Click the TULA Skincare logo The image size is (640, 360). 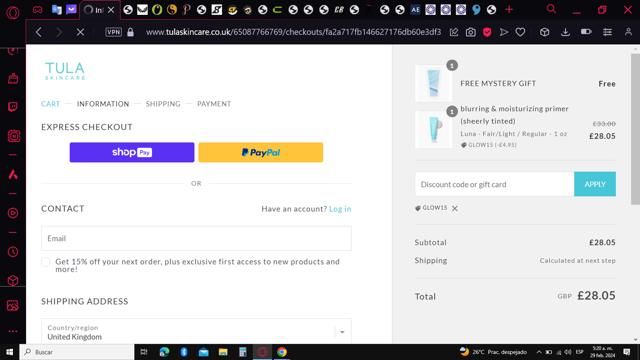pos(65,71)
